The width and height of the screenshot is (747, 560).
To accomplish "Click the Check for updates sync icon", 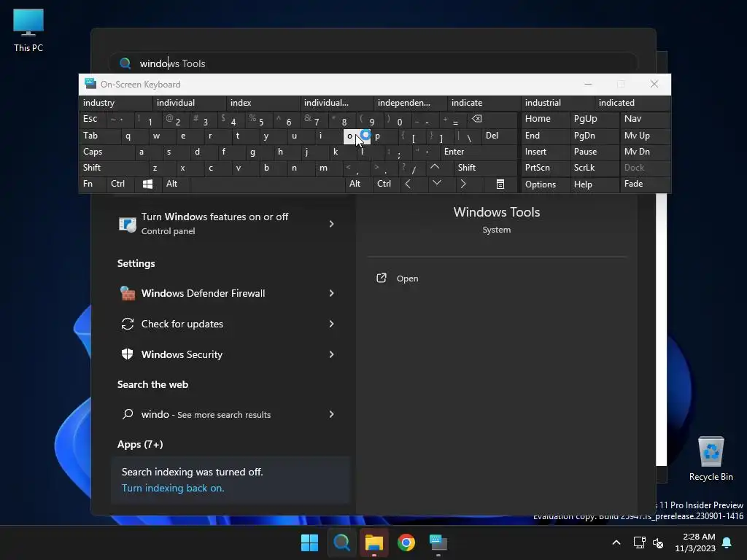I will pyautogui.click(x=127, y=324).
